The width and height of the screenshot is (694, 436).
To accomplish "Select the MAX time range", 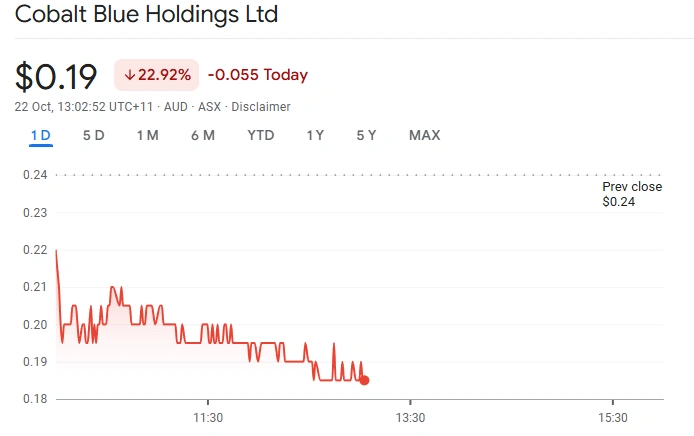I will point(424,135).
